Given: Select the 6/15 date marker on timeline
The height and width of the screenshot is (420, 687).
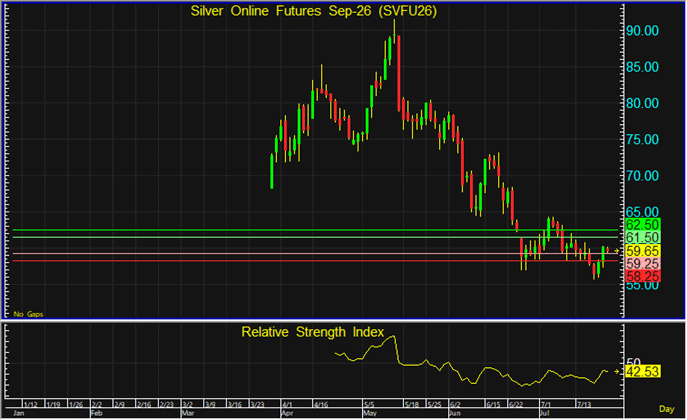Looking at the screenshot, I should tap(493, 404).
